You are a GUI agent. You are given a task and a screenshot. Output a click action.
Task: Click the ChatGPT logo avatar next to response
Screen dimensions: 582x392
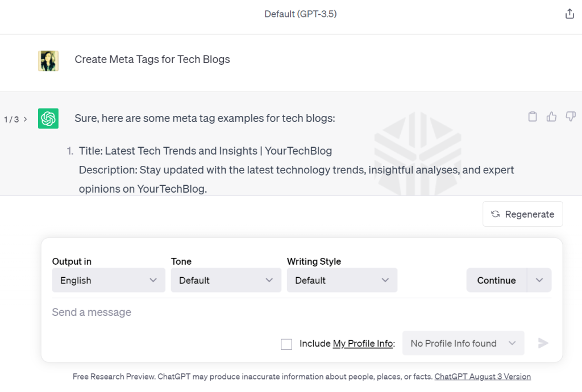point(48,119)
